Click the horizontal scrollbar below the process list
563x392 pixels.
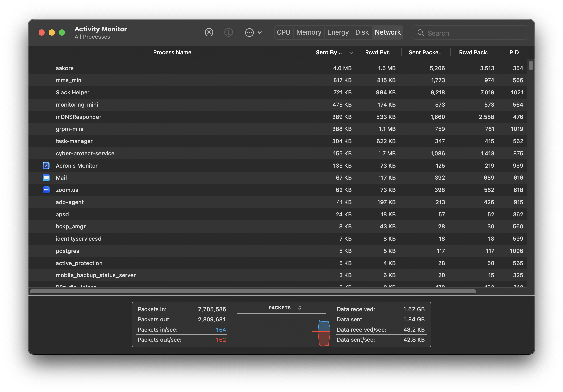[x=253, y=291]
